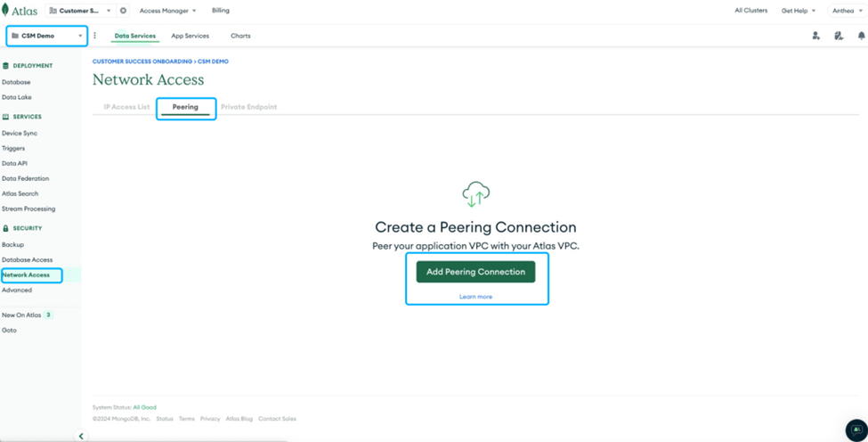Open Stream Processing in the sidebar
The width and height of the screenshot is (868, 442).
(28, 209)
